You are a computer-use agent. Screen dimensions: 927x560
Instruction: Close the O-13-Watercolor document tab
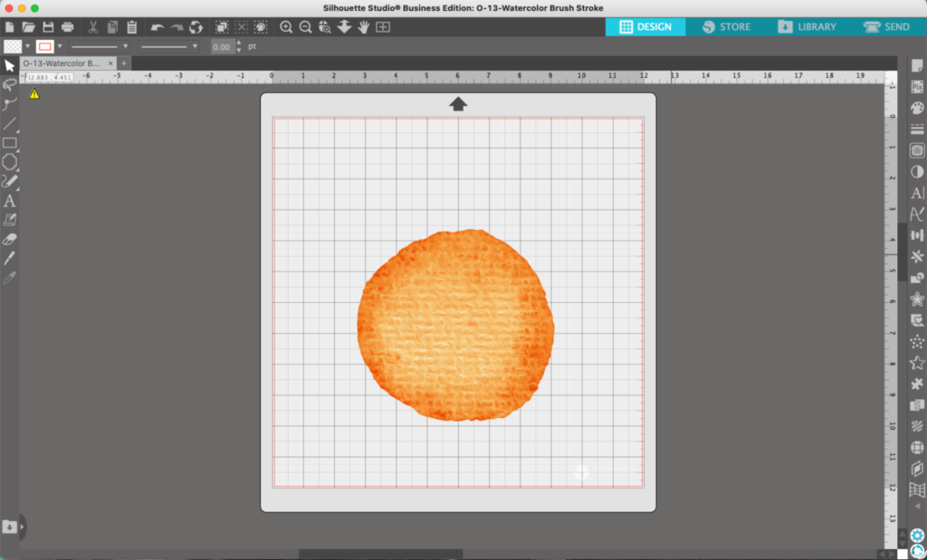[110, 63]
